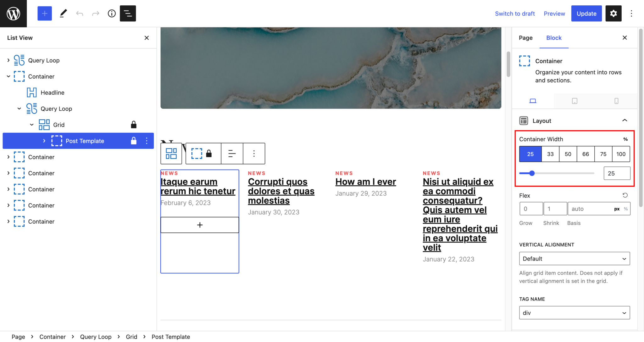Open the block inserter plus button
This screenshot has width=644, height=342.
pyautogui.click(x=45, y=14)
